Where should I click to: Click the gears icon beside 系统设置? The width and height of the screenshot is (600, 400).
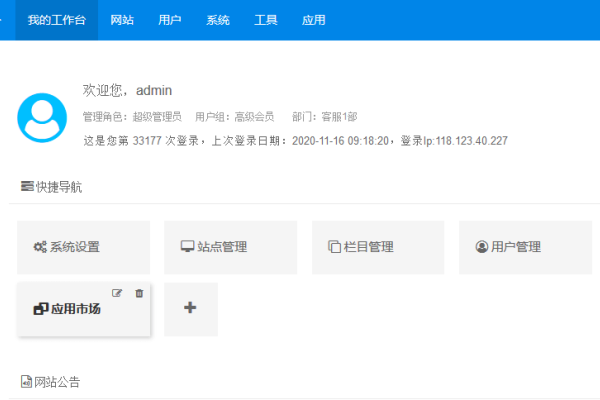coord(40,247)
